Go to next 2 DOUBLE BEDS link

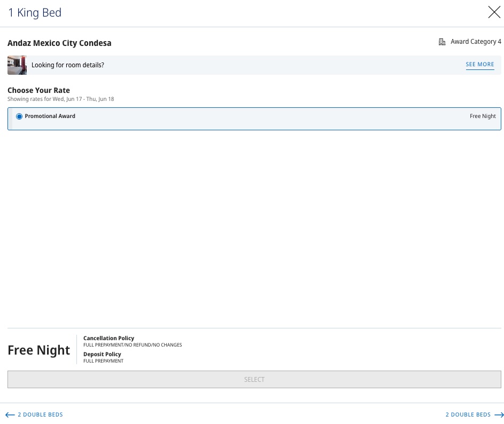coord(468,414)
